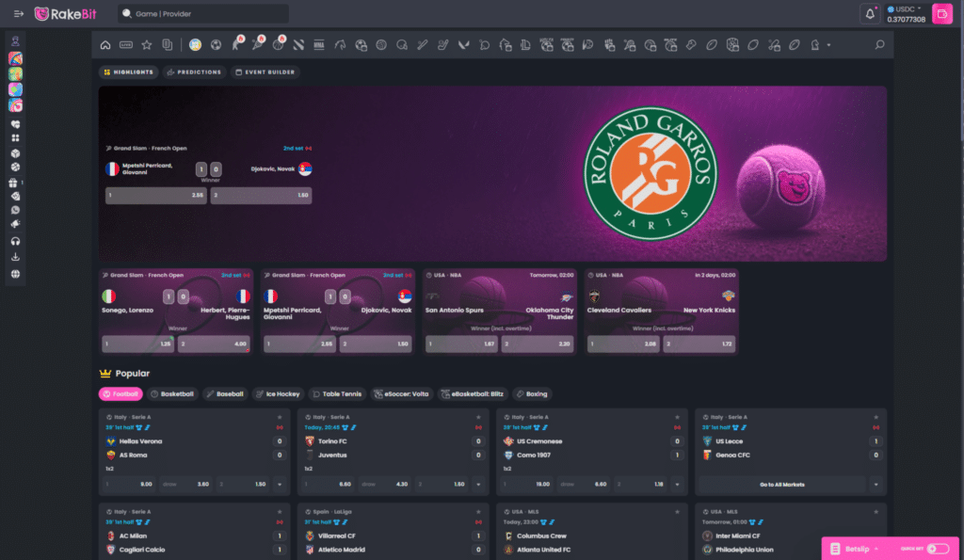Open the four-squares lobby sidebar icon
The width and height of the screenshot is (964, 560).
coord(15,137)
